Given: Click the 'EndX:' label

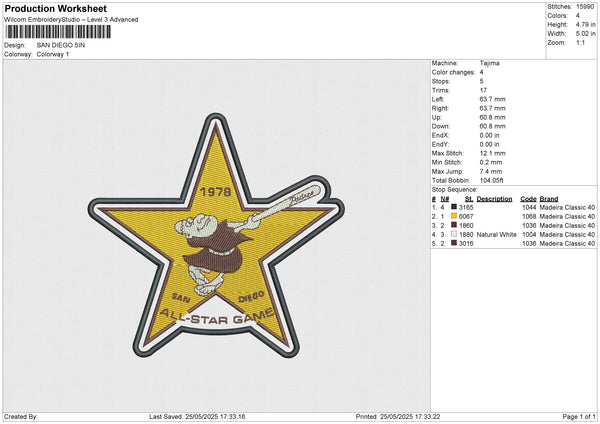Looking at the screenshot, I should point(440,135).
